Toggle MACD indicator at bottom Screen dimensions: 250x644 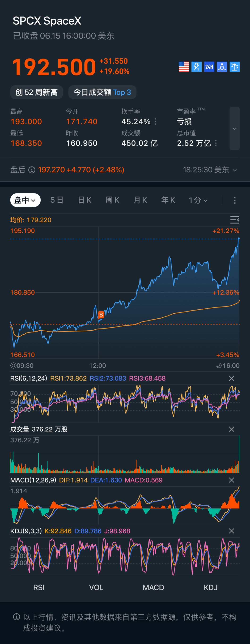tap(153, 588)
